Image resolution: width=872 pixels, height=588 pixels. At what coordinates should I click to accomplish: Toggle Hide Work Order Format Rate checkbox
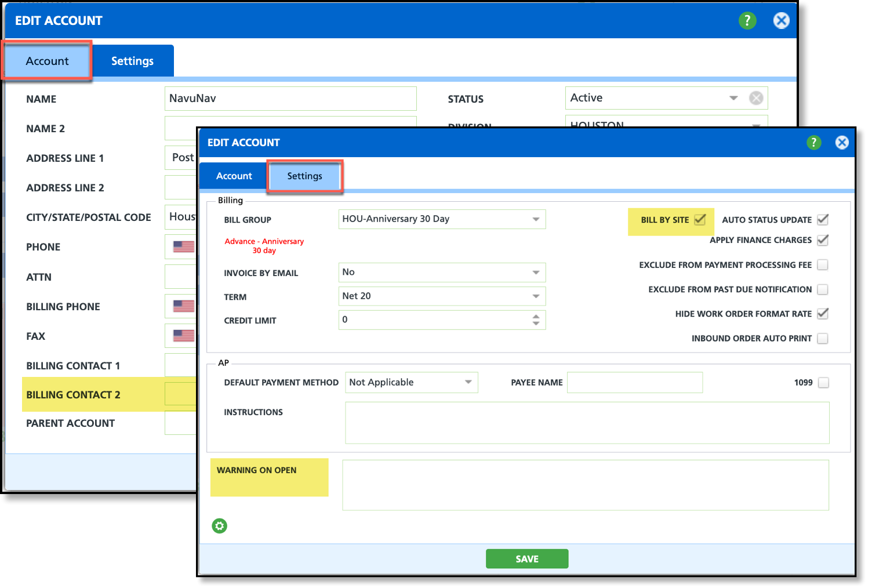point(823,314)
